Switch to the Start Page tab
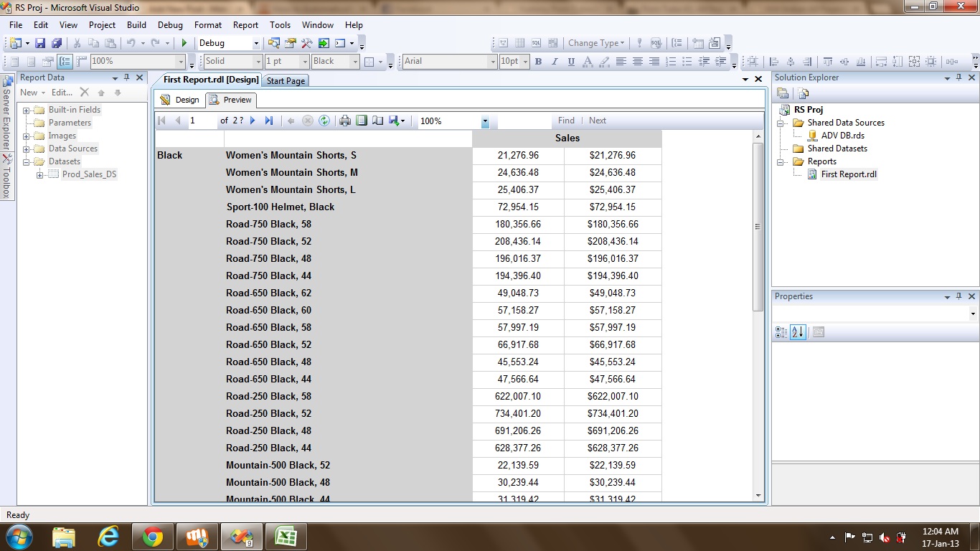This screenshot has width=980, height=551. tap(286, 81)
